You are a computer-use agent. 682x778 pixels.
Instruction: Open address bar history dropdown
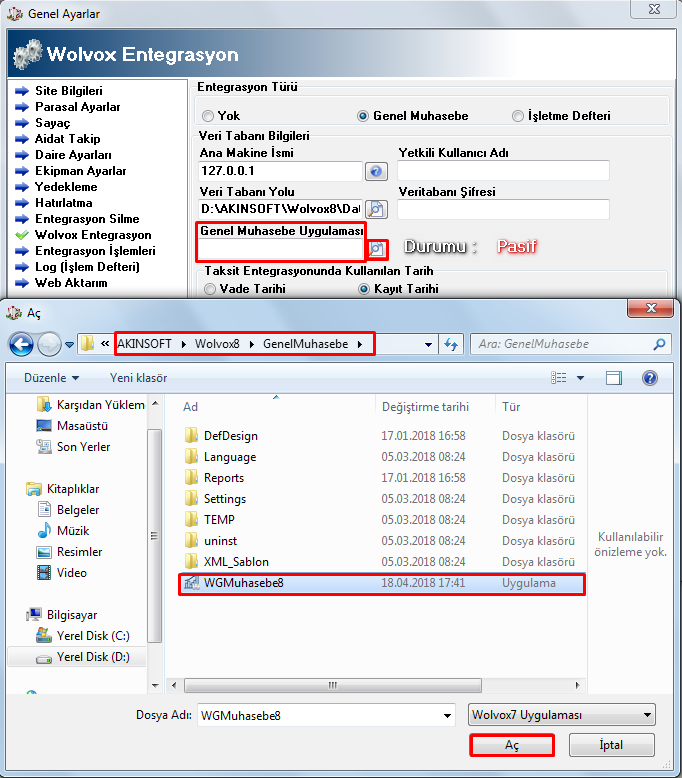428,344
